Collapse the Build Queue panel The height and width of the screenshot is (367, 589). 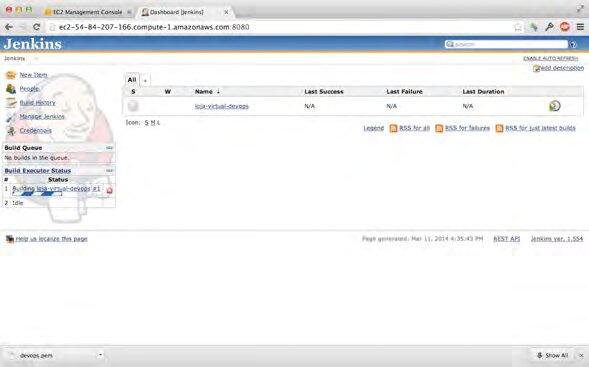pos(109,148)
